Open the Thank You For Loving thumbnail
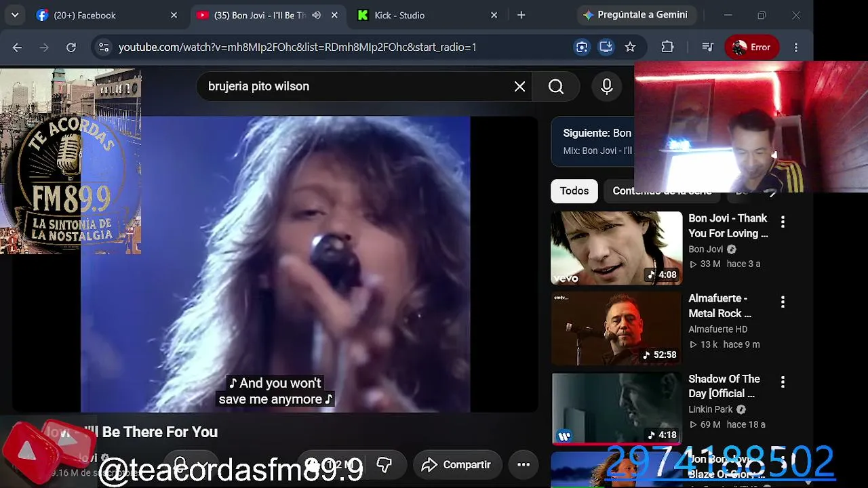The height and width of the screenshot is (488, 868). coord(616,247)
